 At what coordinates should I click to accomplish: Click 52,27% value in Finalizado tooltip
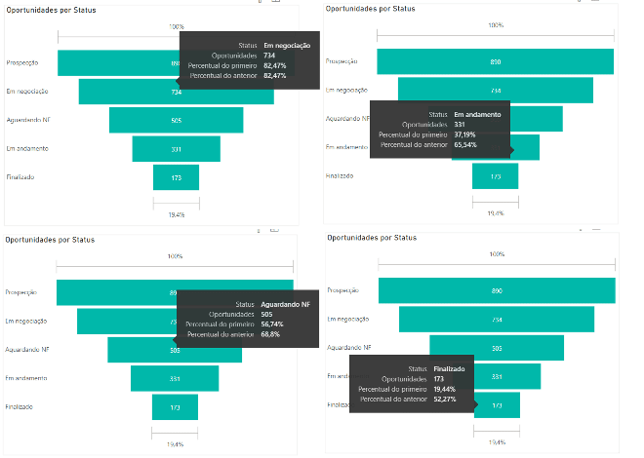pyautogui.click(x=445, y=399)
